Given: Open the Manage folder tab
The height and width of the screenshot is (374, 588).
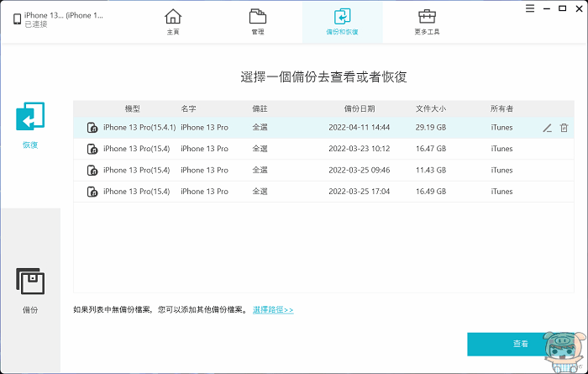Looking at the screenshot, I should (x=258, y=18).
